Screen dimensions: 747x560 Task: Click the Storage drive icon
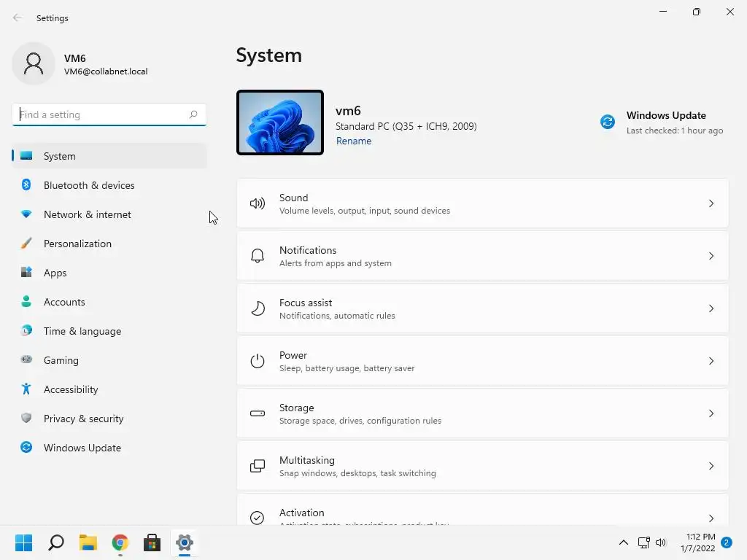coord(258,413)
